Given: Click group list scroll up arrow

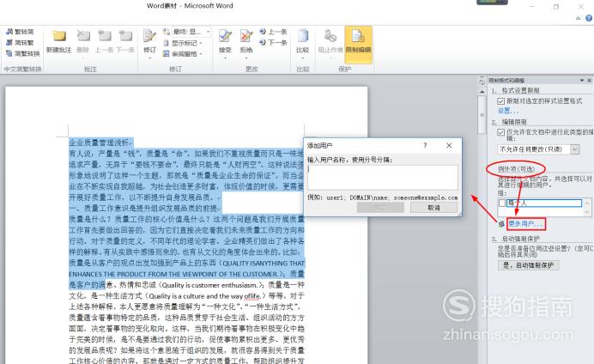Looking at the screenshot, I should pos(587,203).
